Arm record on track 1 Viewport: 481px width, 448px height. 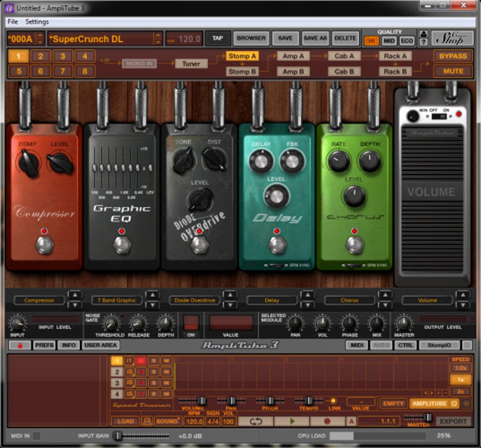141,361
